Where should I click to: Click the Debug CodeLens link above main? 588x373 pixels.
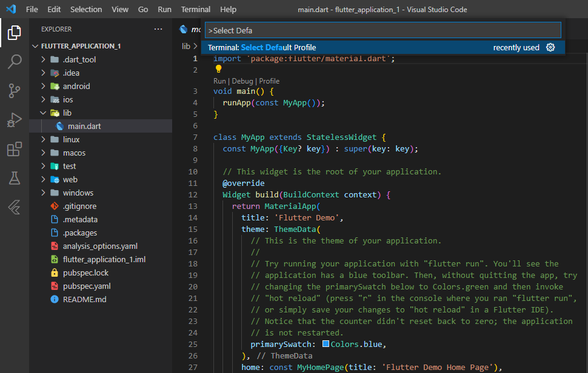[x=242, y=81]
